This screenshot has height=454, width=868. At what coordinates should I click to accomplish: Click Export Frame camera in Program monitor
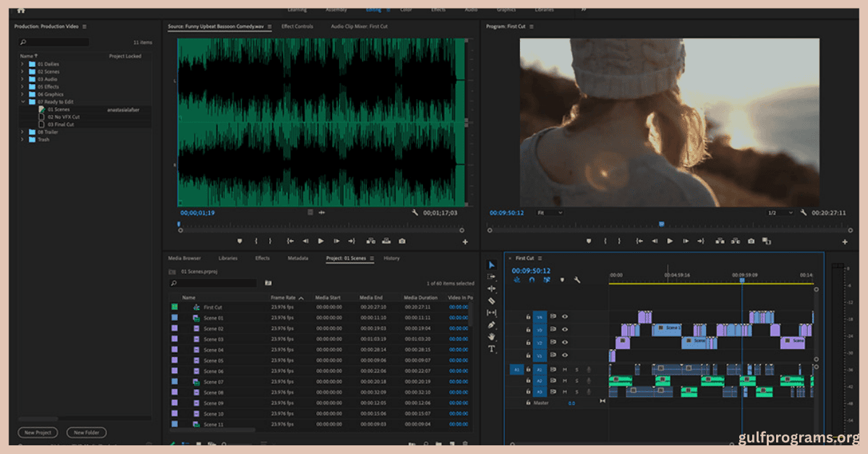[752, 241]
